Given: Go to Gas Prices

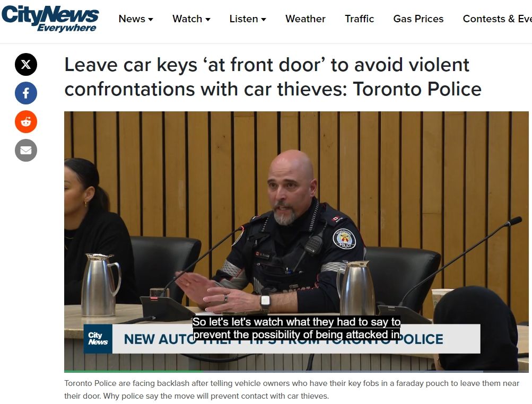Looking at the screenshot, I should click(418, 19).
